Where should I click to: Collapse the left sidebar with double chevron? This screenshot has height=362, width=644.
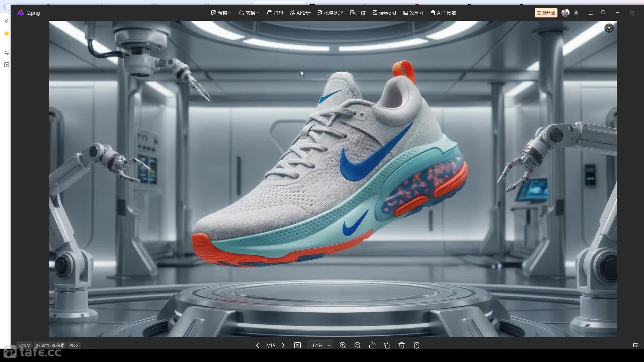[6, 21]
